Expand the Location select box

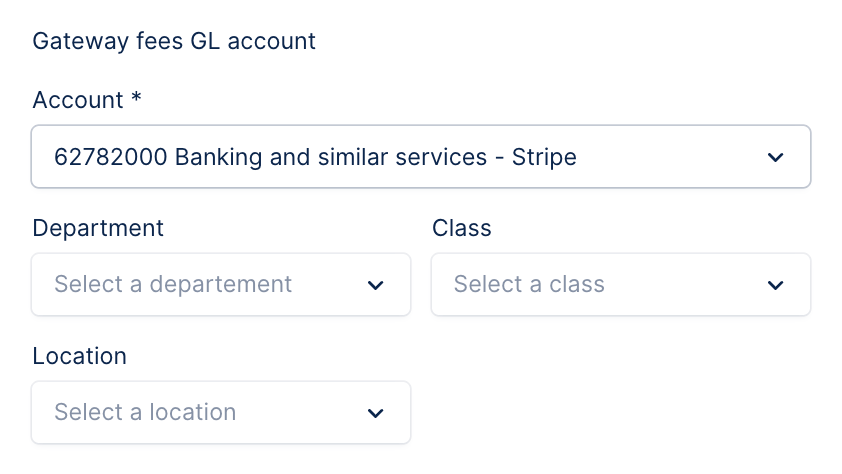point(221,412)
